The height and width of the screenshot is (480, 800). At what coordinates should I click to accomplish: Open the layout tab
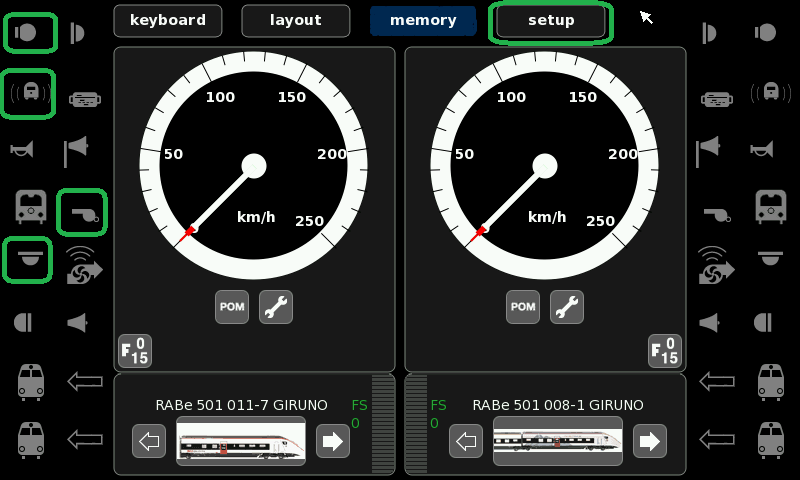[x=295, y=20]
